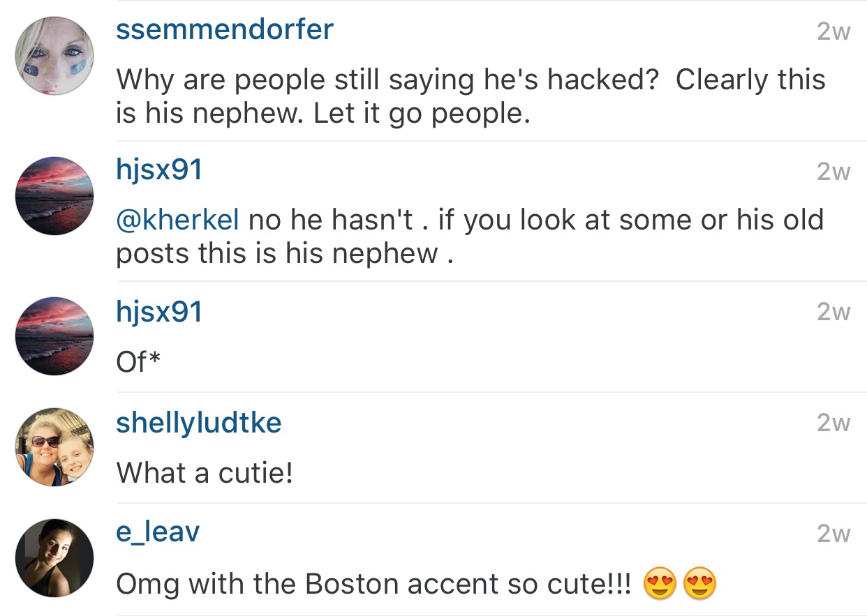Tap the 2w timestamp on ssemmendorfer's comment
This screenshot has width=867, height=616.
[833, 32]
